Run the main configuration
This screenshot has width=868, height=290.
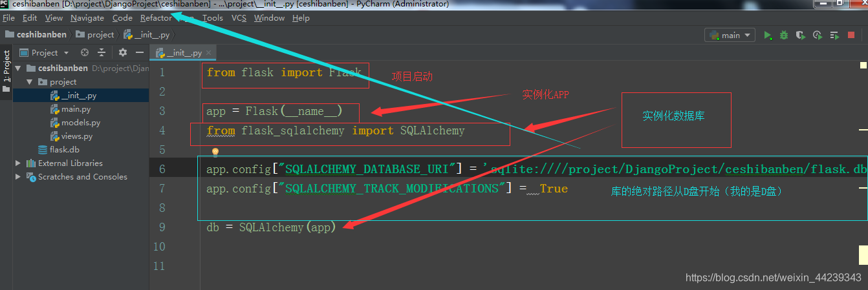coord(768,36)
